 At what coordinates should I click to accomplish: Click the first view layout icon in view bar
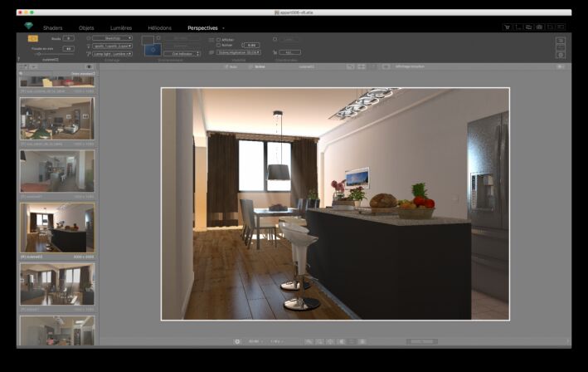[x=350, y=66]
